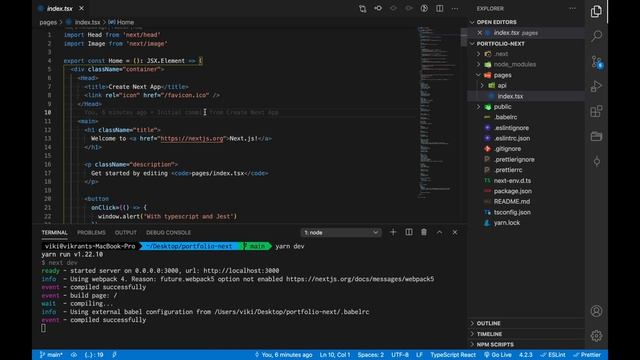The height and width of the screenshot is (360, 640).
Task: Expand the .next folder
Action: click(x=479, y=54)
